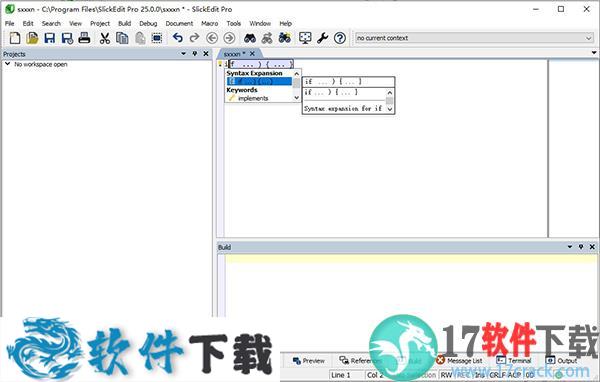Open the document tab list arrow

pyautogui.click(x=594, y=53)
